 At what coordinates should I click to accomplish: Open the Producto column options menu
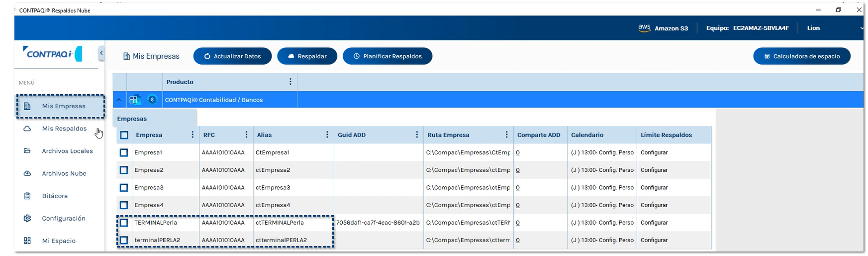(290, 82)
